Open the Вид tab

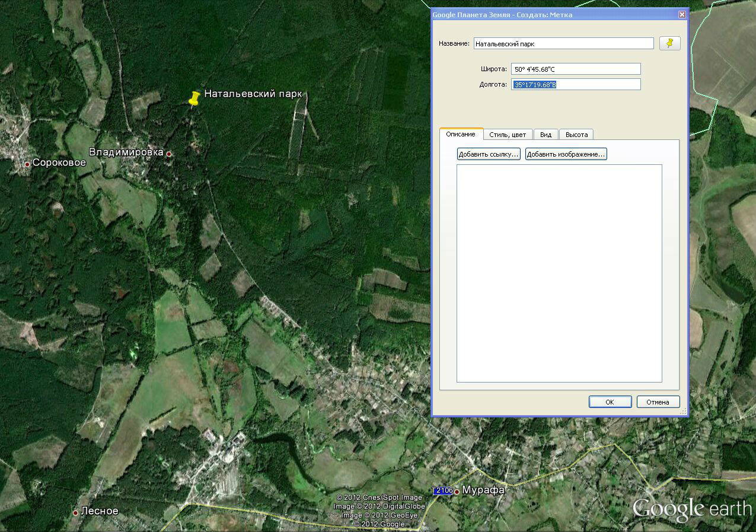pos(546,135)
